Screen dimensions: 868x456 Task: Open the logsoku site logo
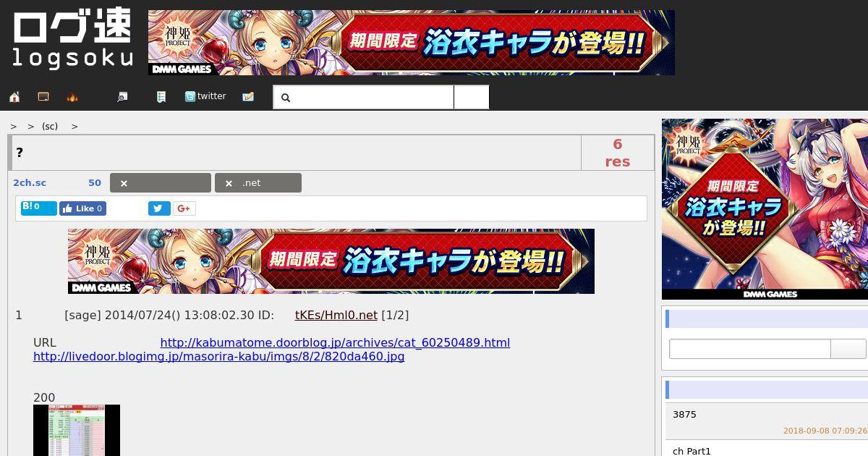72,39
